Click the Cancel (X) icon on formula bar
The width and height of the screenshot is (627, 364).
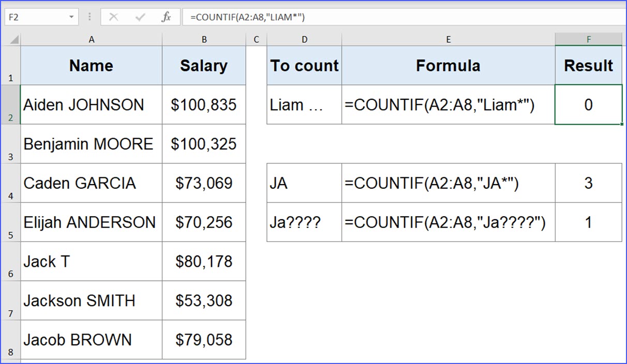click(x=114, y=16)
